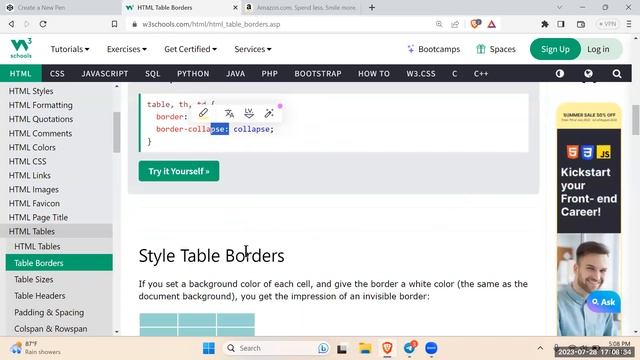Image resolution: width=640 pixels, height=360 pixels.
Task: Toggle dark mode contrast icon
Action: (x=560, y=73)
